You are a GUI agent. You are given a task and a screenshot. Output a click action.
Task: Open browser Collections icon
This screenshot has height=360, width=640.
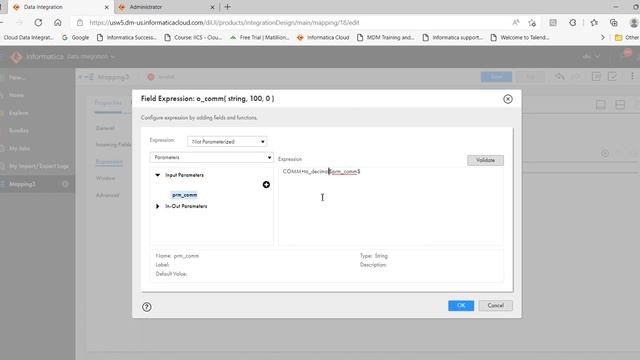tap(613, 23)
